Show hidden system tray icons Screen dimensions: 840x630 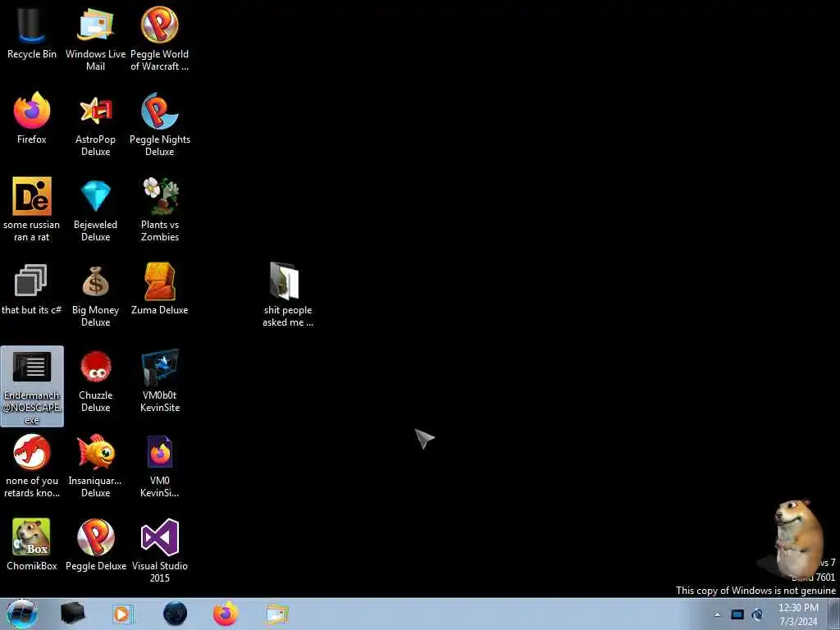click(x=717, y=614)
